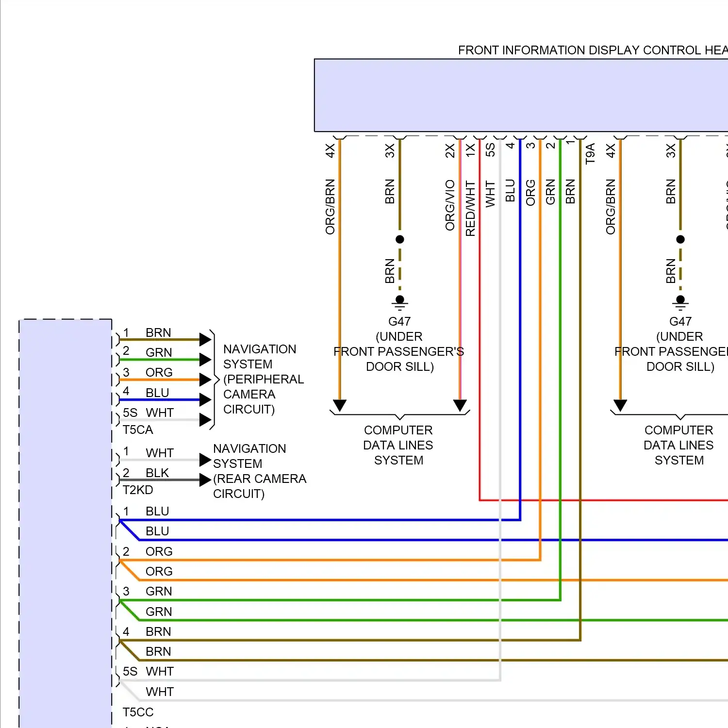
Task: Select the T5CC connector label
Action: [138, 712]
